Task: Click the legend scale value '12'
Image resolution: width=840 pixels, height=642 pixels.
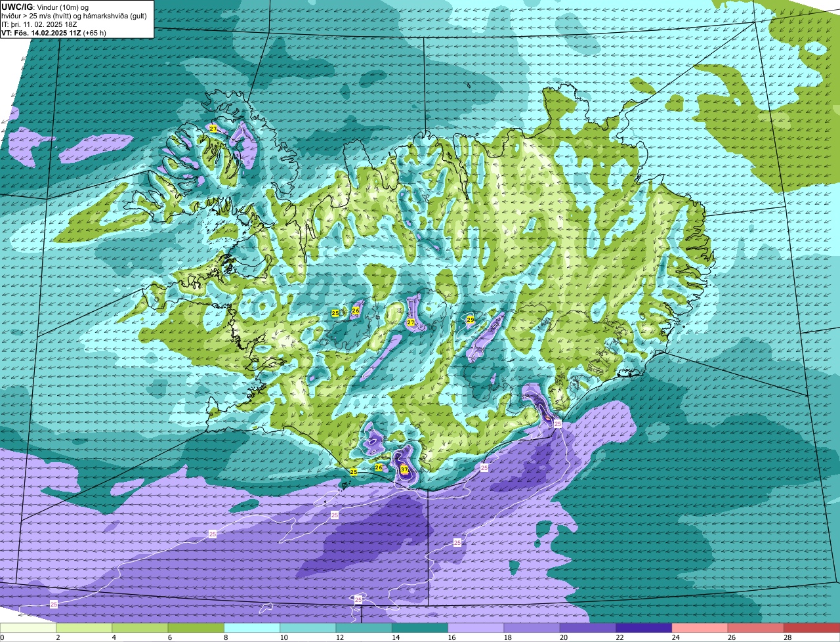Action: 339,637
